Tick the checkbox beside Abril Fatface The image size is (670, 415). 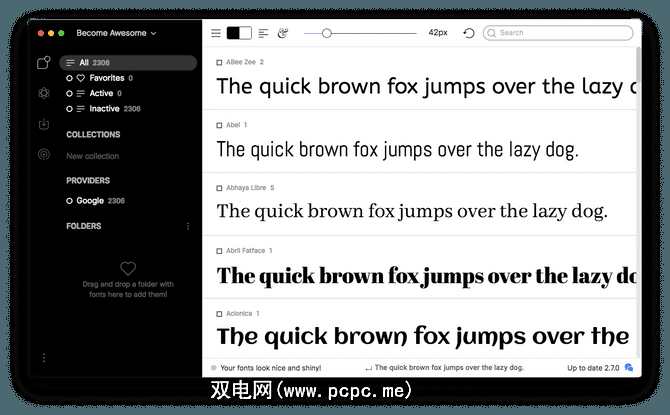pos(220,250)
